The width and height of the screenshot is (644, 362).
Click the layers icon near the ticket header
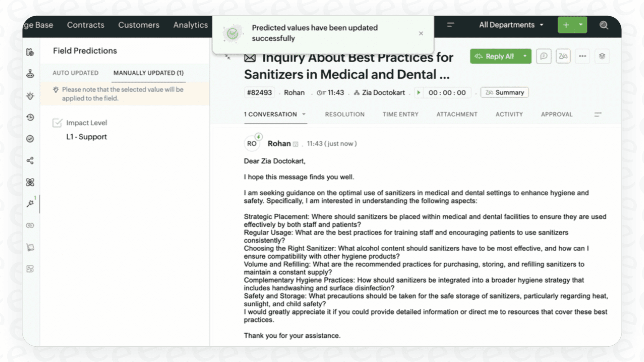(602, 56)
